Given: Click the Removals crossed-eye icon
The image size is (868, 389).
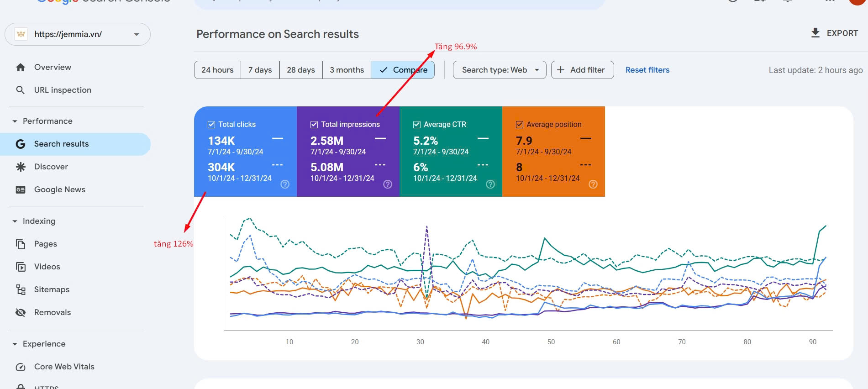Looking at the screenshot, I should [x=21, y=313].
